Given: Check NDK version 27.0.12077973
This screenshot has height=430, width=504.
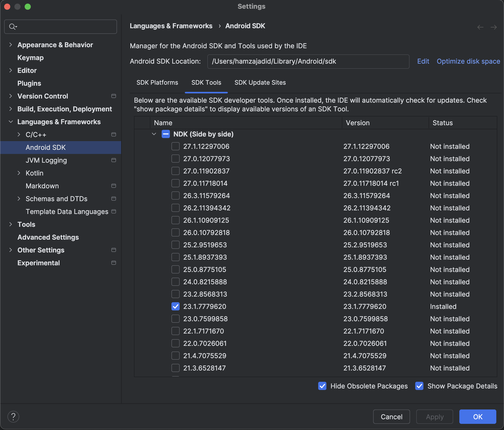Looking at the screenshot, I should point(176,159).
